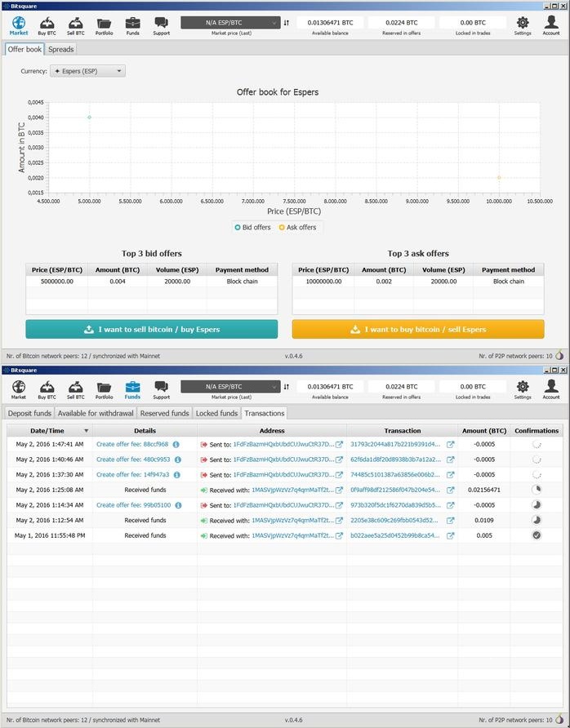
Task: Open external link for transaction 31793c2044a8
Action: point(450,444)
